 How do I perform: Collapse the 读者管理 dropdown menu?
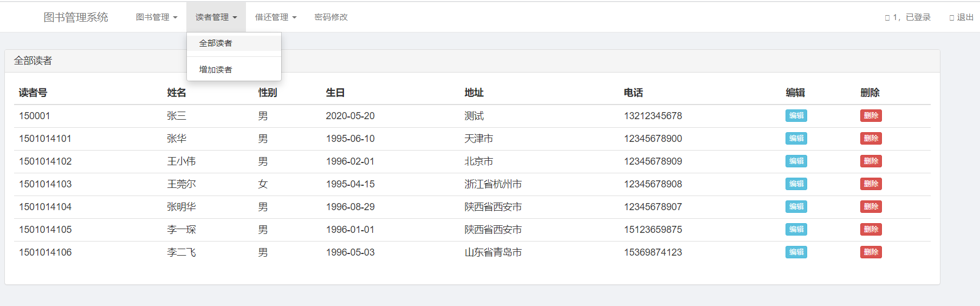coord(216,17)
